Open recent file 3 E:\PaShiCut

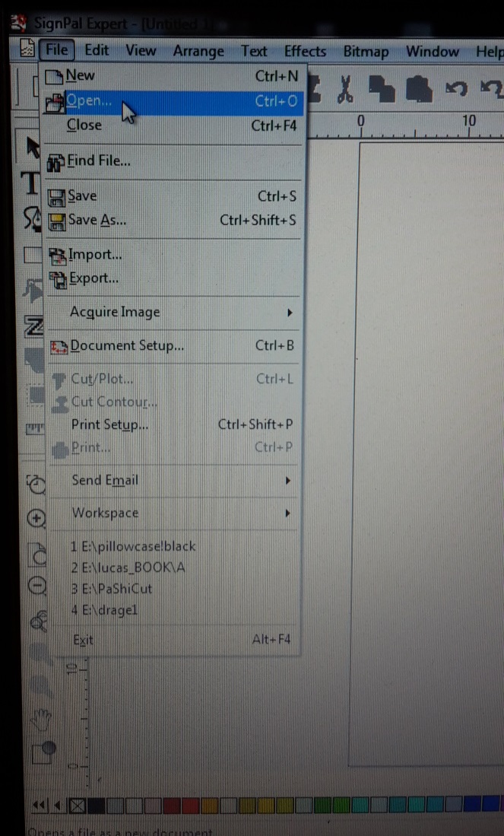[x=112, y=590]
